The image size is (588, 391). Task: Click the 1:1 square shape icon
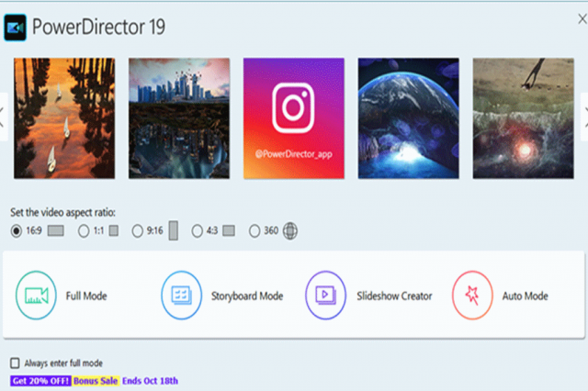[114, 230]
